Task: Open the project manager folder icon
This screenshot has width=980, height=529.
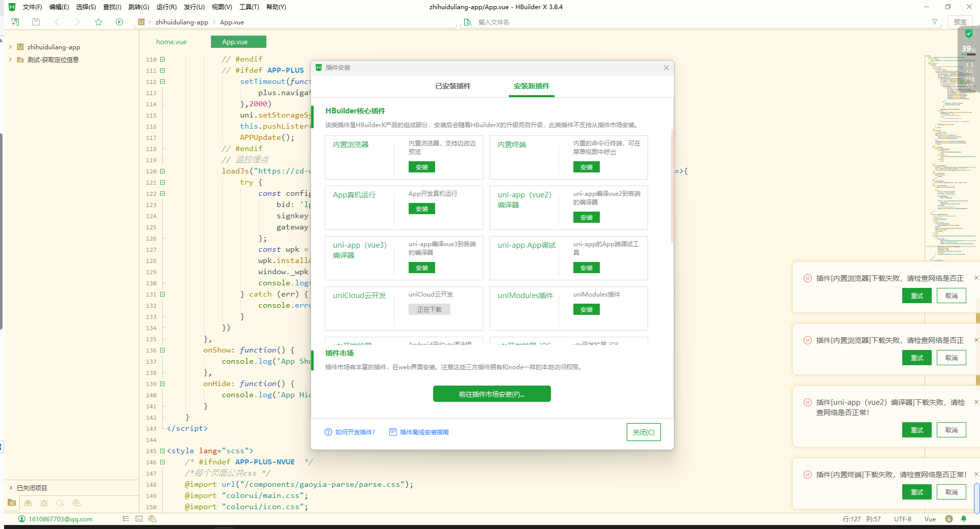Action: point(12,503)
